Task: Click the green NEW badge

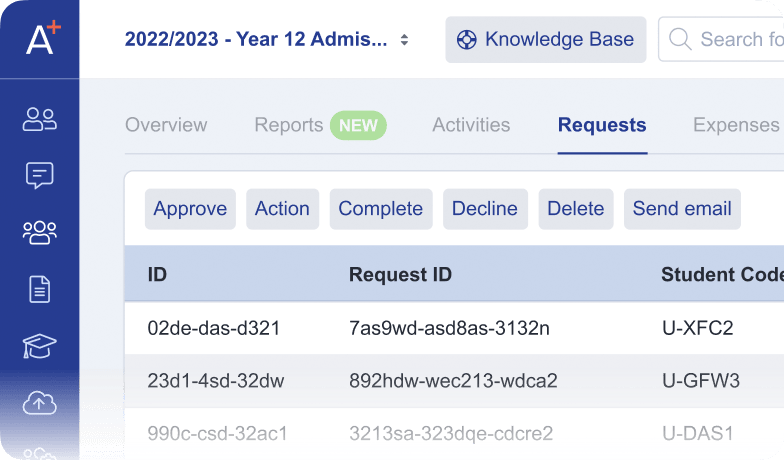Action: [x=358, y=125]
